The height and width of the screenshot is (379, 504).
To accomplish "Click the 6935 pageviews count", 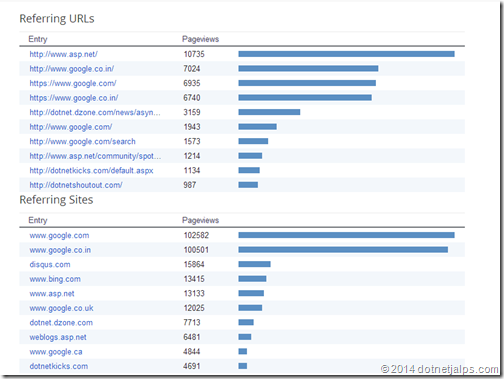I will coord(192,83).
